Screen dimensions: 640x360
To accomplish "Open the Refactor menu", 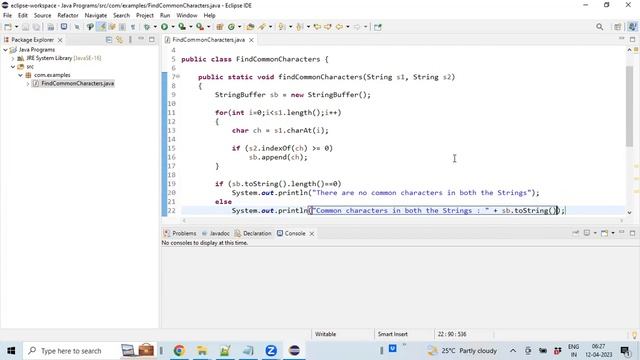I will [68, 16].
